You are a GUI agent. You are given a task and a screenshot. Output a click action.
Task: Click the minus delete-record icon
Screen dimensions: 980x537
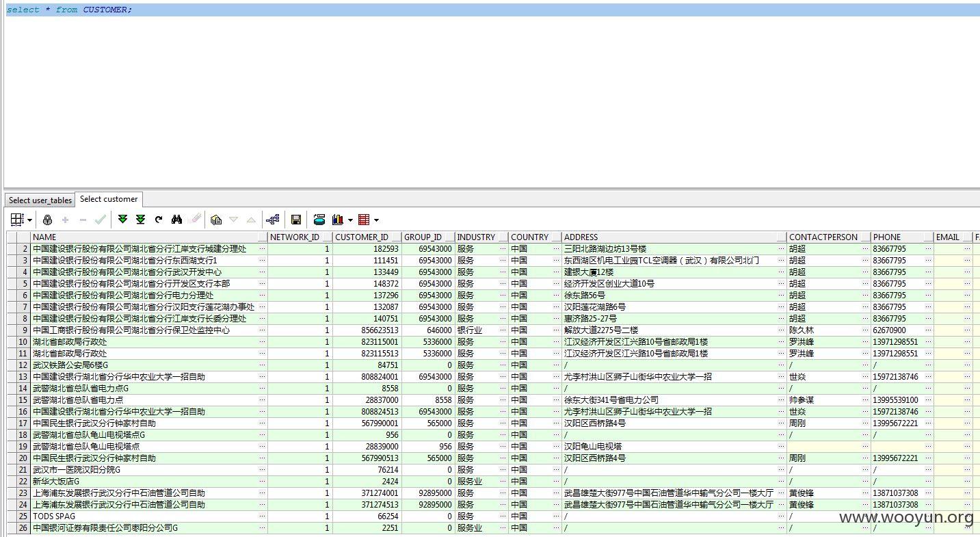point(83,220)
